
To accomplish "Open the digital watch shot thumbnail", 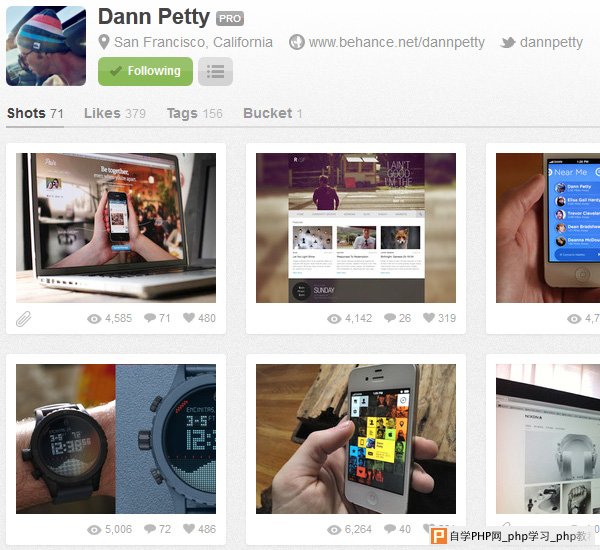I will coord(116,439).
